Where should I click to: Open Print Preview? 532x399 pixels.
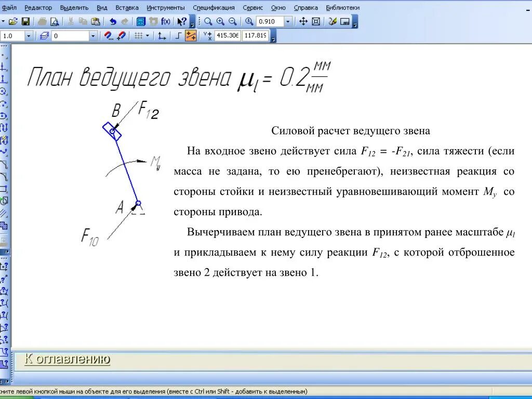point(55,22)
